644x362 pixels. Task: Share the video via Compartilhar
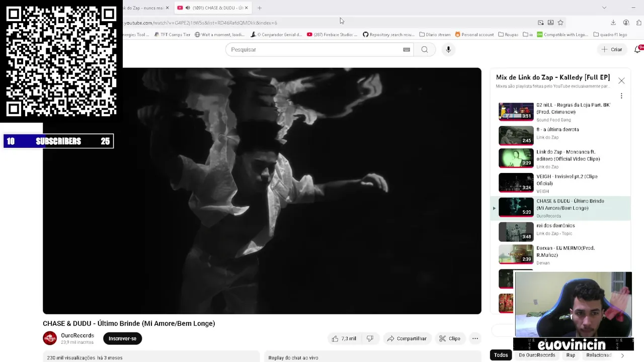tap(407, 338)
